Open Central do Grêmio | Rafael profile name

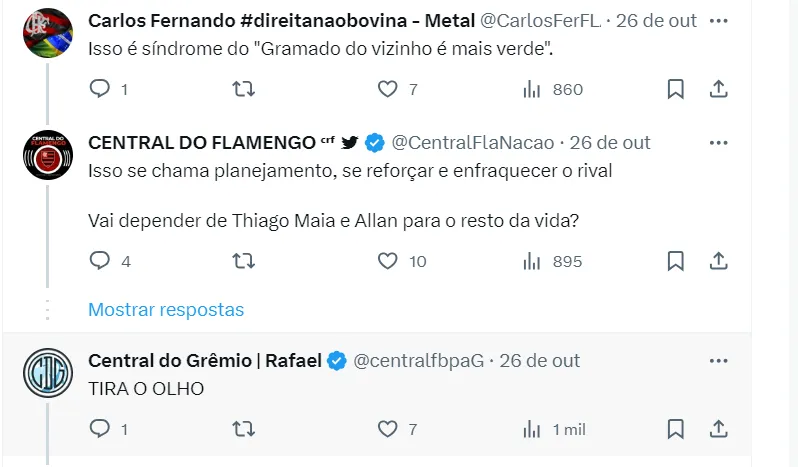click(205, 360)
